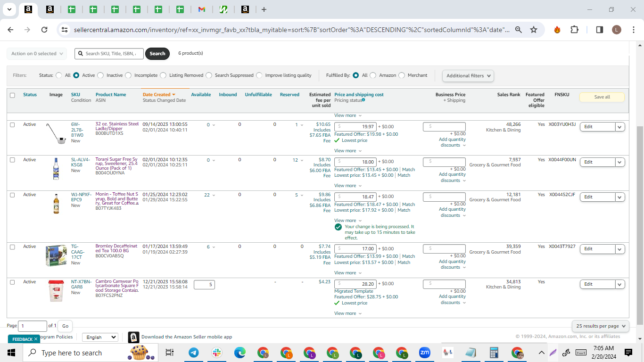Open the Action on 0 selected dropdown

click(x=37, y=54)
